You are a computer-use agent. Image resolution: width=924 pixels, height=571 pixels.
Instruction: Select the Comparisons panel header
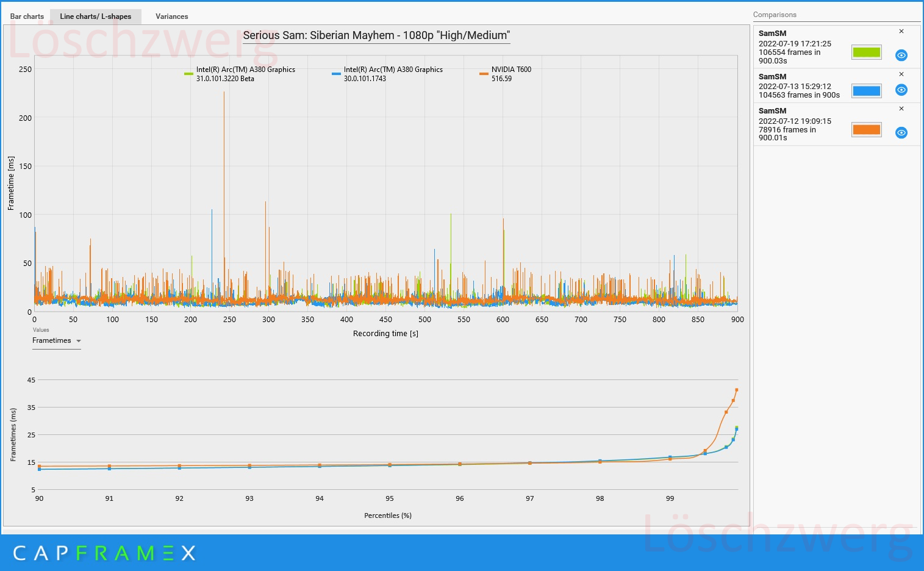[x=775, y=15]
